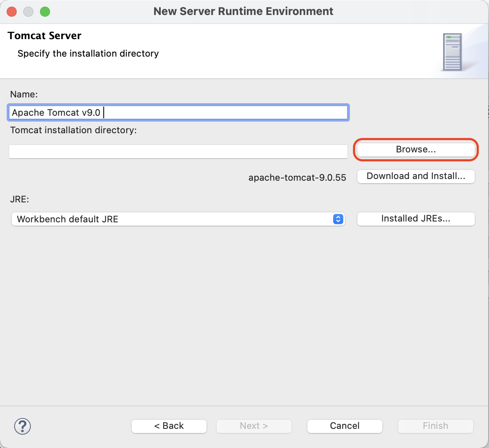Go back with the < Back button
Image resolution: width=489 pixels, height=448 pixels.
[x=169, y=426]
